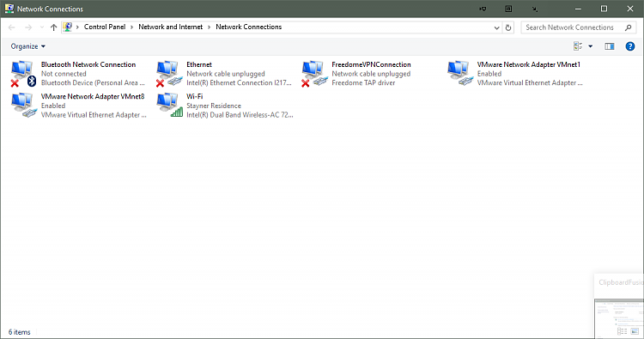The image size is (644, 339).
Task: Open the ClipboardFusion screenshot thumbnail
Action: pos(619,319)
